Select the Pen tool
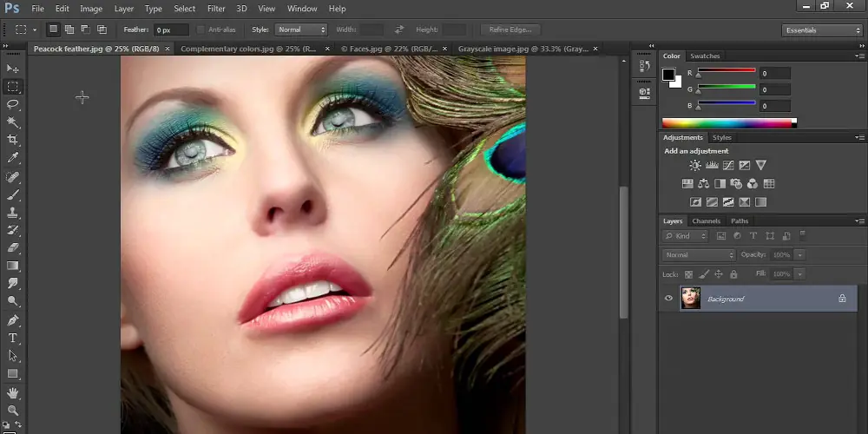Image resolution: width=868 pixels, height=434 pixels. pos(13,320)
